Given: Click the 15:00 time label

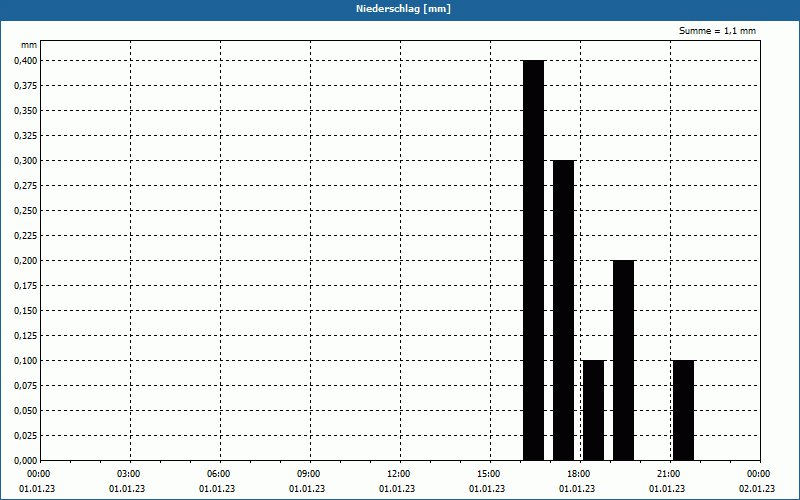Looking at the screenshot, I should pyautogui.click(x=489, y=474).
